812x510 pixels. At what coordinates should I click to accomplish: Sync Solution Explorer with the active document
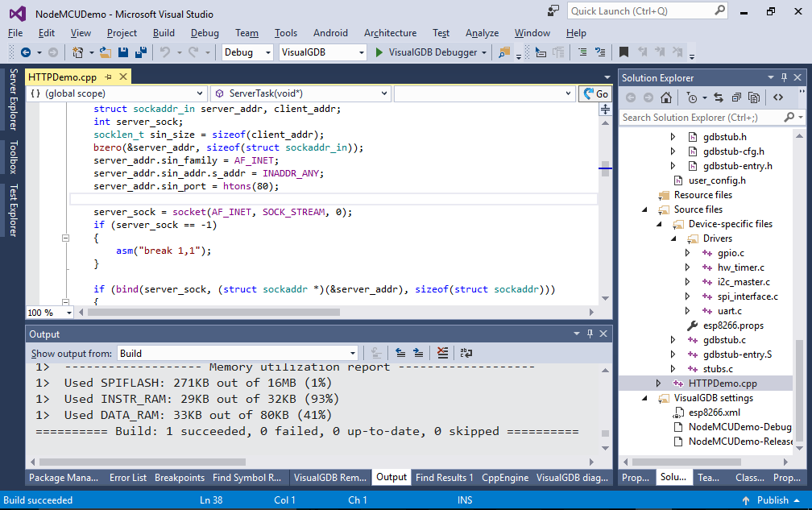[x=719, y=97]
